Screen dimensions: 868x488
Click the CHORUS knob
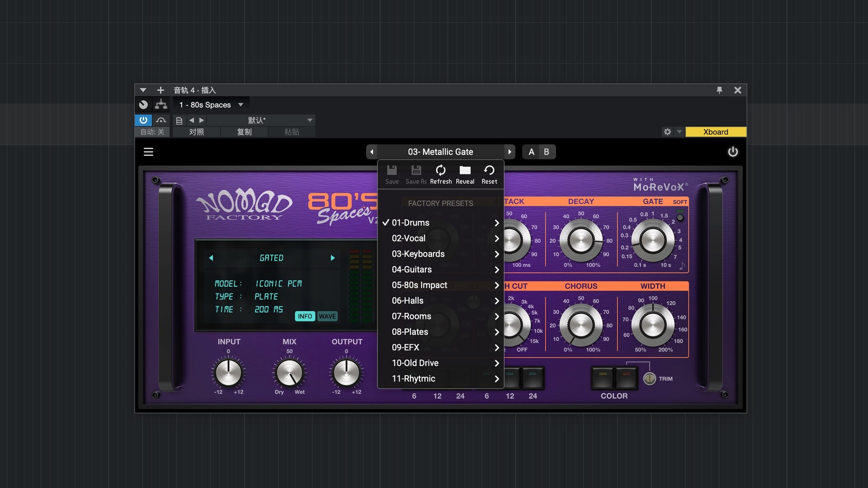[x=581, y=325]
